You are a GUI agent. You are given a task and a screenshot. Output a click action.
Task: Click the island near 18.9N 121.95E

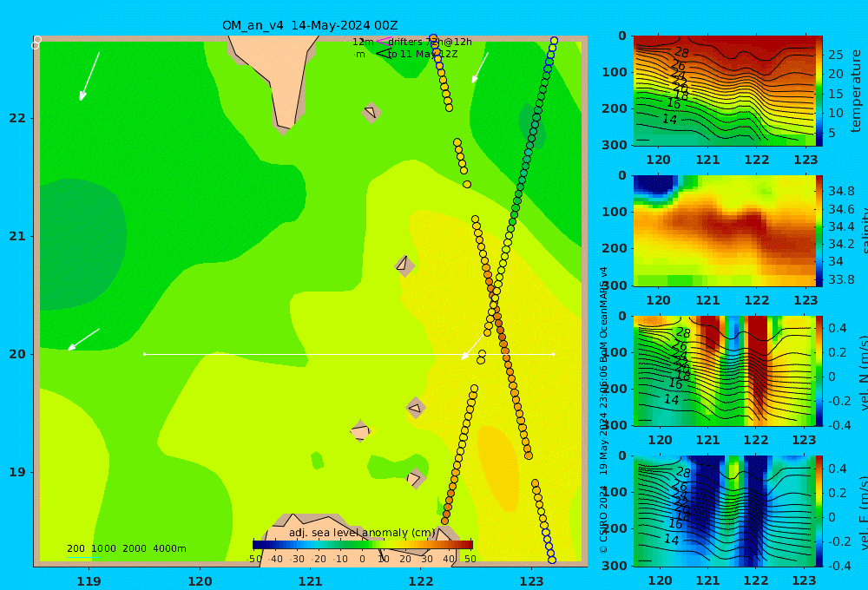(x=416, y=478)
